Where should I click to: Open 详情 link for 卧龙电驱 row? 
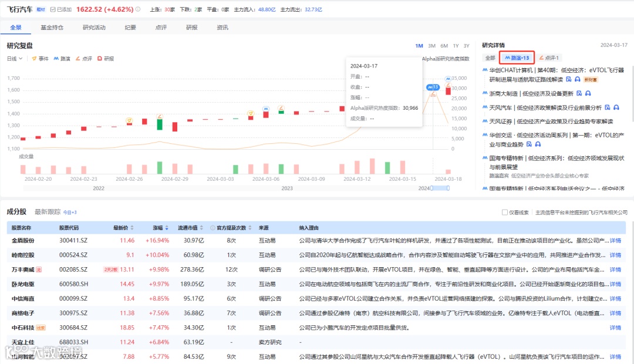(x=615, y=284)
